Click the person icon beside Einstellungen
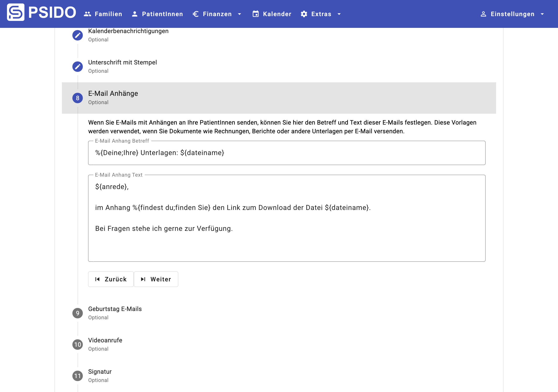 pyautogui.click(x=483, y=14)
